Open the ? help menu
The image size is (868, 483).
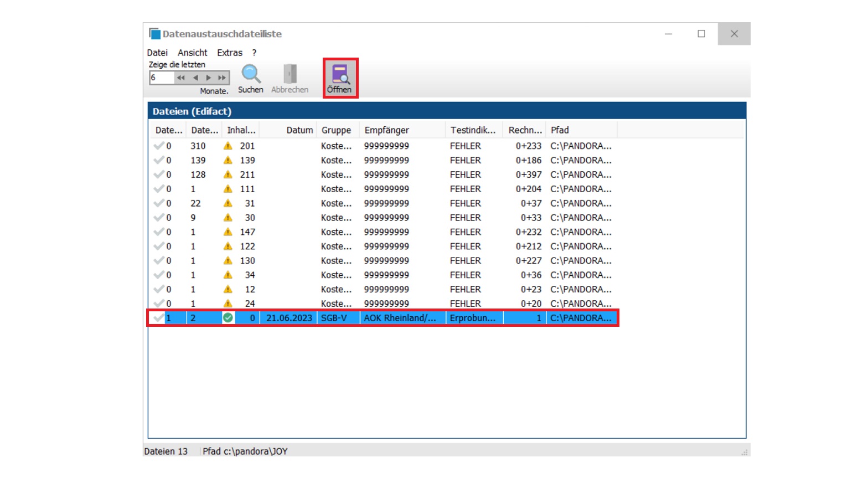point(254,53)
